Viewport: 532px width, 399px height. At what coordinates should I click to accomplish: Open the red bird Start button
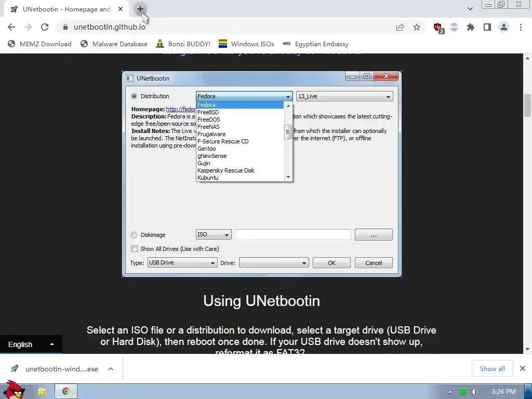pos(14,390)
